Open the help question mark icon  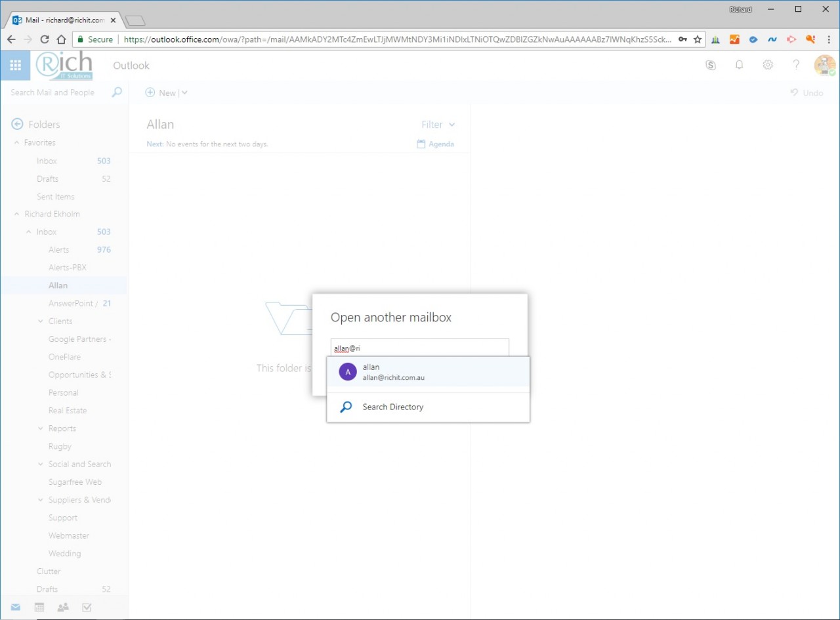tap(796, 65)
